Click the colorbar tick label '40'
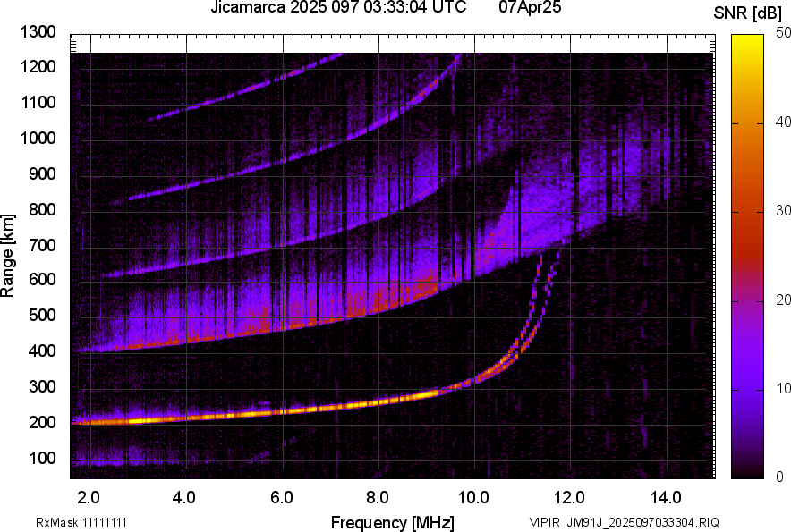The image size is (791, 532). (784, 122)
